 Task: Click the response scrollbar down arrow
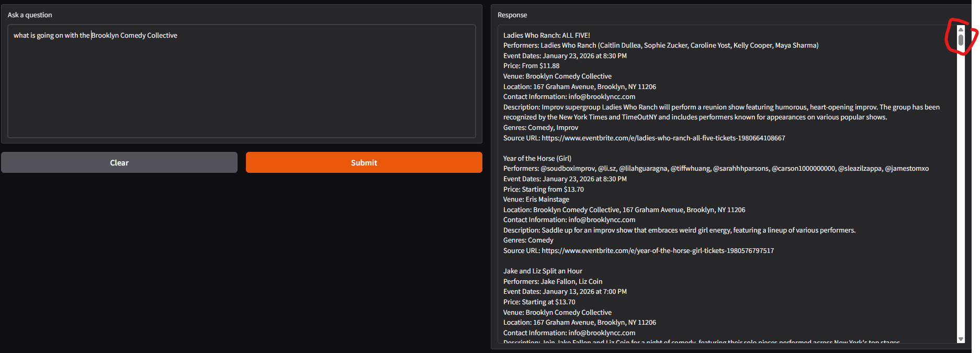(x=961, y=339)
